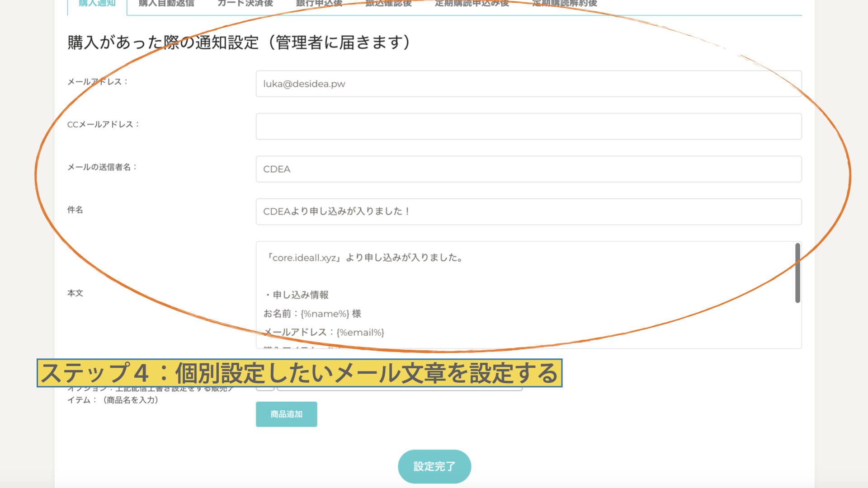This screenshot has width=868, height=488.
Task: Click the sender name field containing CDEA
Action: [528, 169]
